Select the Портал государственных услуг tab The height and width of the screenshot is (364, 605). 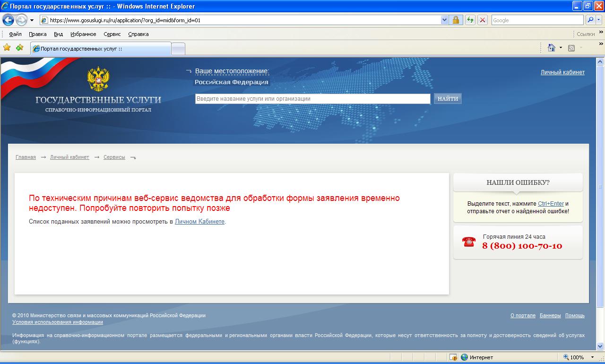[x=100, y=49]
